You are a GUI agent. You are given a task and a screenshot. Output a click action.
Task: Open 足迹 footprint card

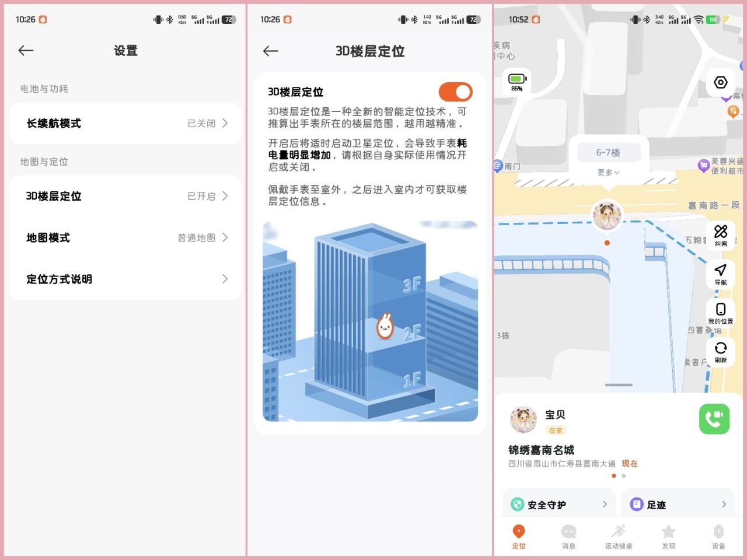click(x=678, y=503)
